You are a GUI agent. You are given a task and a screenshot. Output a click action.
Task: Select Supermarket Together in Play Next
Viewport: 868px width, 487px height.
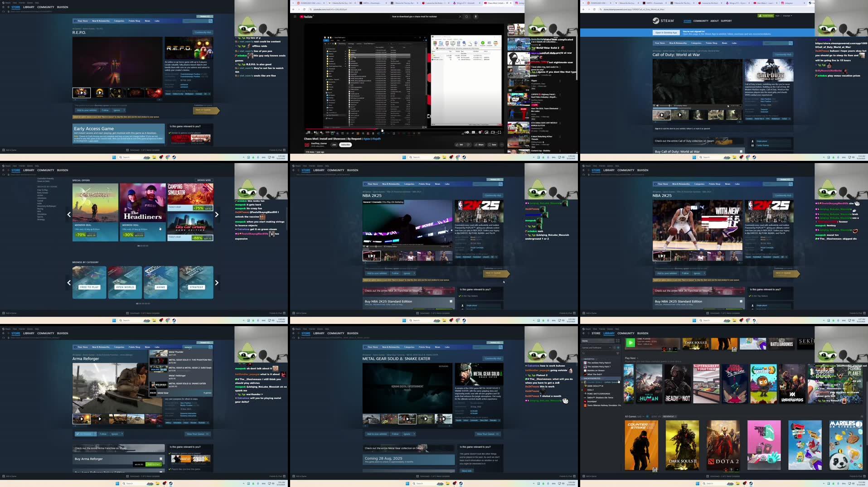click(x=706, y=384)
